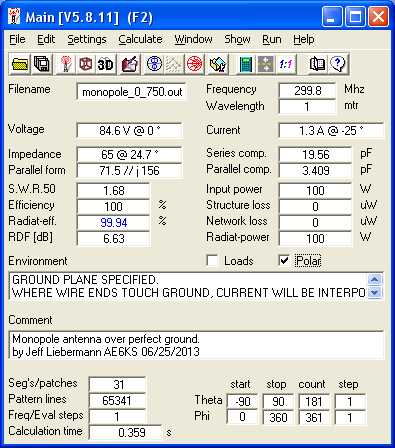Click the Theta stop value 90
The height and width of the screenshot is (448, 395).
click(278, 401)
